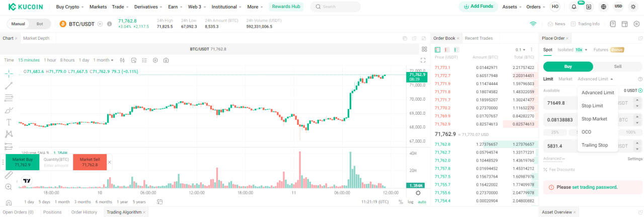
Task: Switch trading mode to Manual
Action: [x=19, y=24]
